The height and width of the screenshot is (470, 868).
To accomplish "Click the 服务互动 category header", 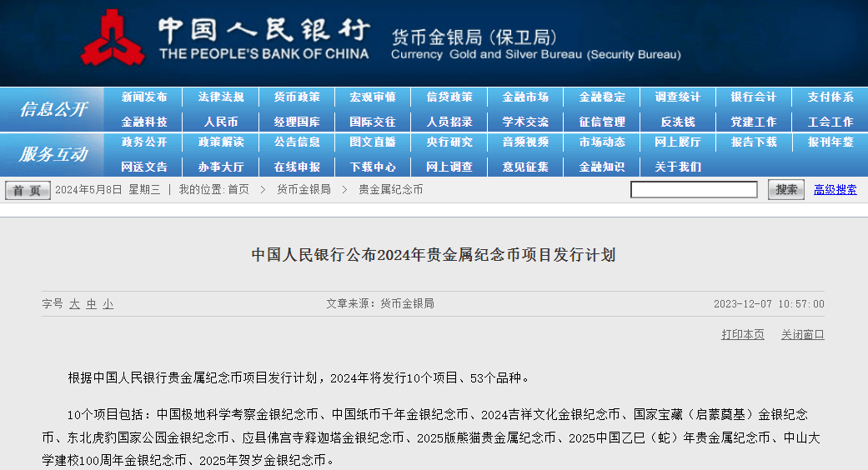I will 53,154.
